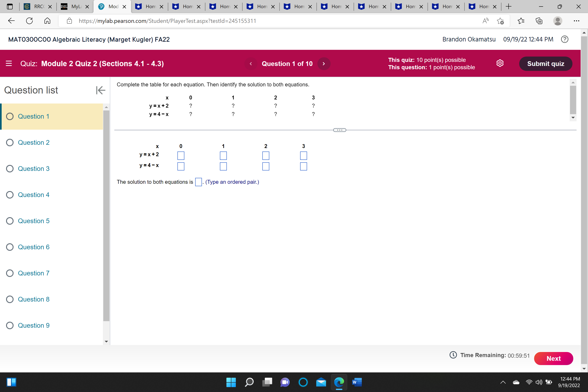Open Teams chat from the taskbar

coord(285,382)
